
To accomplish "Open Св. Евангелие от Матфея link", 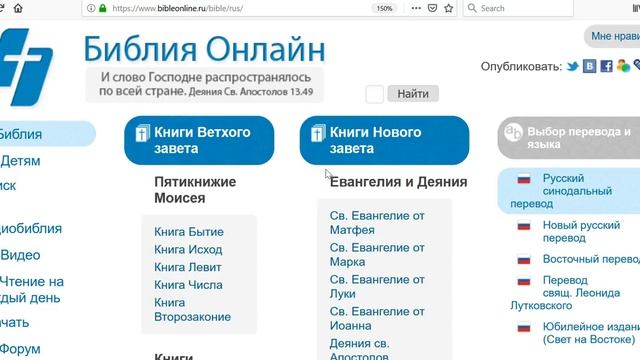I will click(x=377, y=223).
